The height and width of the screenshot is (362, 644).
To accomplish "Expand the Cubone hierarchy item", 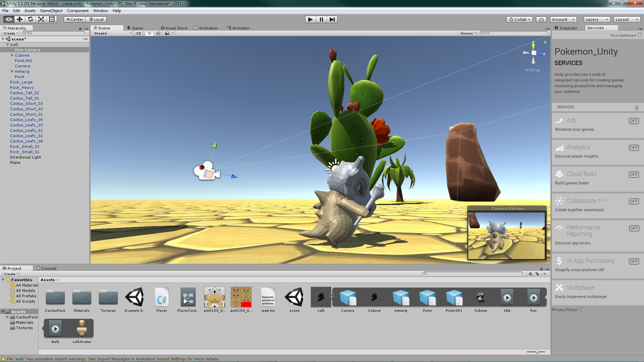I will click(x=12, y=55).
